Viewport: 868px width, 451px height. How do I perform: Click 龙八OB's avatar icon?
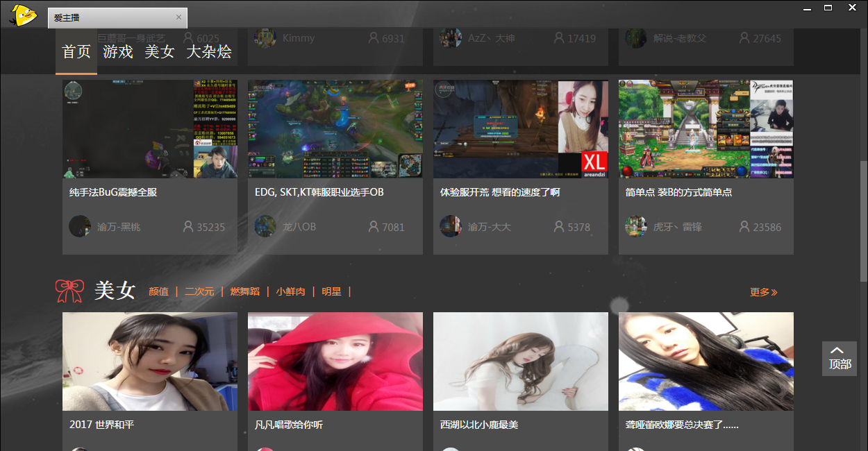265,226
